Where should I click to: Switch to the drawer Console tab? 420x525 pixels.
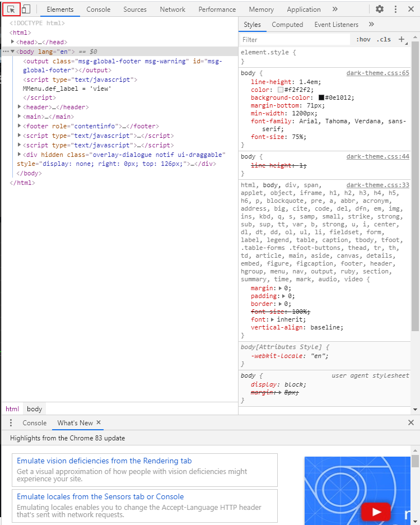click(35, 423)
